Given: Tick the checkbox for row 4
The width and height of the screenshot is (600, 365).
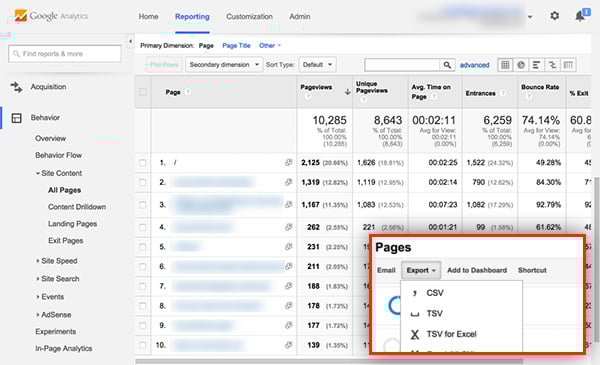Looking at the screenshot, I should click(x=143, y=227).
